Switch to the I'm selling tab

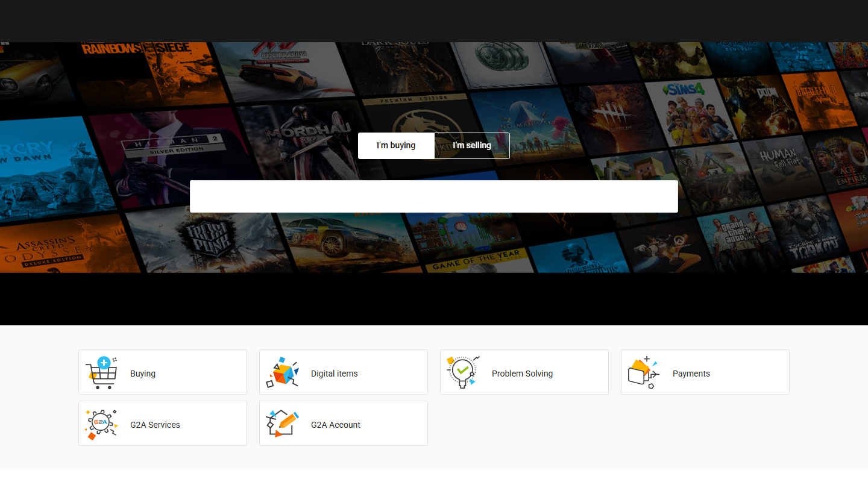click(472, 146)
